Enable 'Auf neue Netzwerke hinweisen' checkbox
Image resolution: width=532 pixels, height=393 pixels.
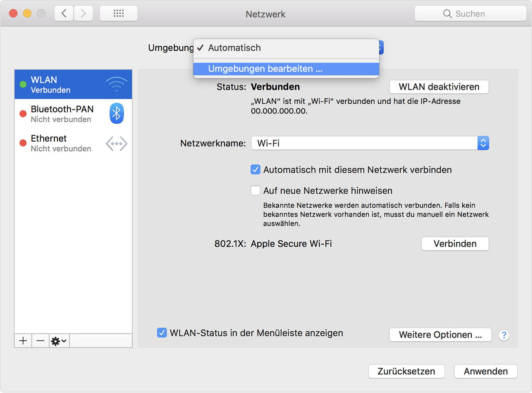(256, 191)
